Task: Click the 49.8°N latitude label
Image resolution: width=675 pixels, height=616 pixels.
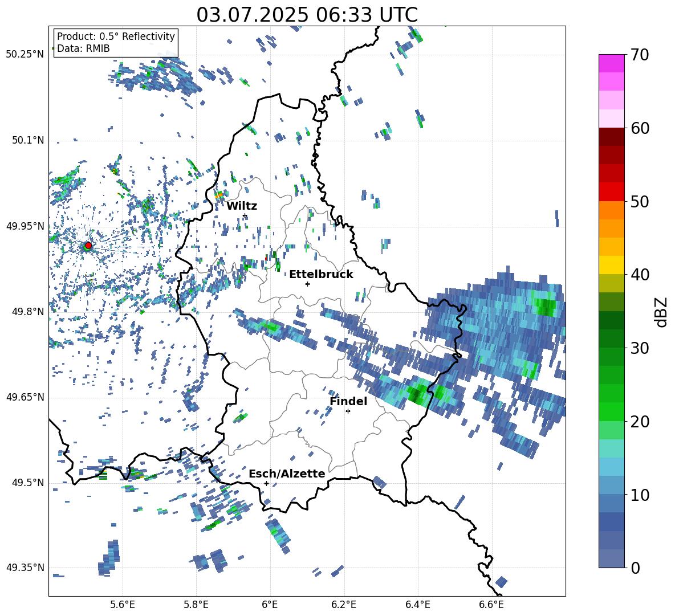Action: (x=28, y=312)
